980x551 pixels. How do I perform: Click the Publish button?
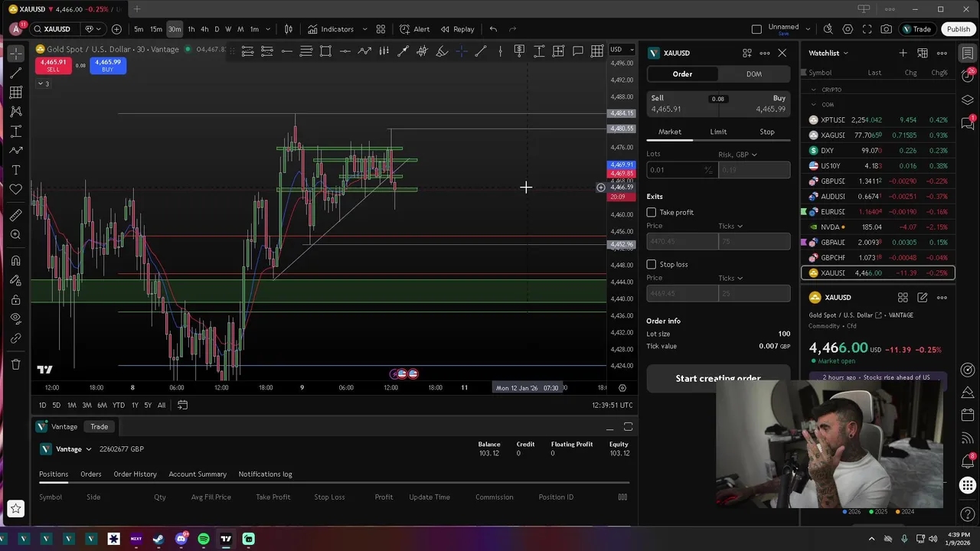coord(958,29)
